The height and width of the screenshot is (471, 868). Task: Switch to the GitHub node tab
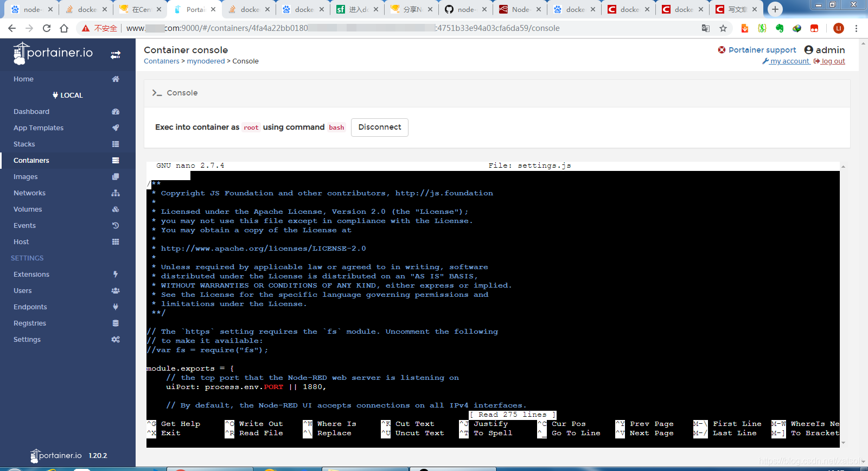click(x=465, y=9)
